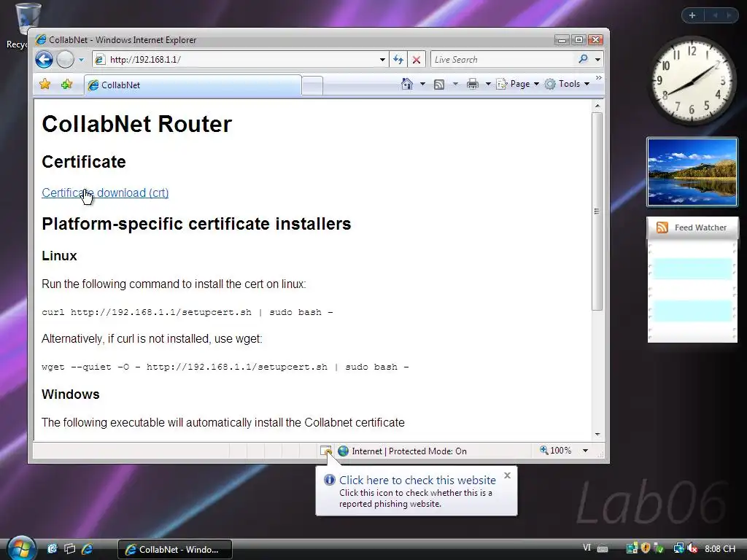Click the sidebar Add Gadget plus button
The image size is (747, 560).
[x=692, y=15]
